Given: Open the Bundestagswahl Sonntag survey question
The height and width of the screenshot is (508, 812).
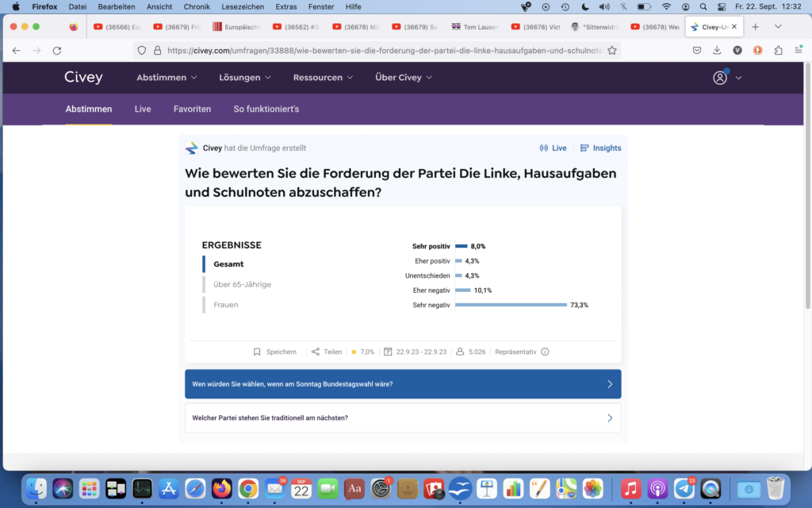Looking at the screenshot, I should 403,384.
